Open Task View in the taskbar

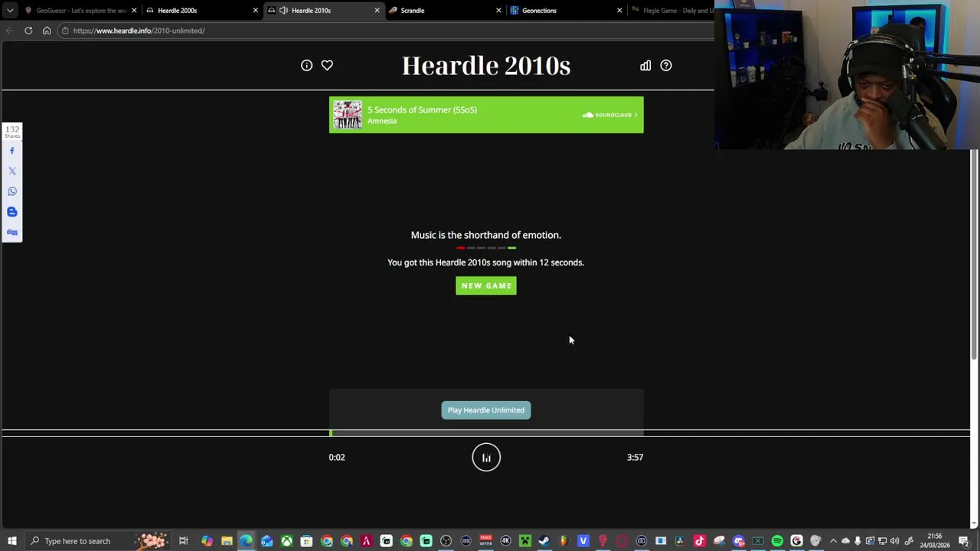coord(184,541)
